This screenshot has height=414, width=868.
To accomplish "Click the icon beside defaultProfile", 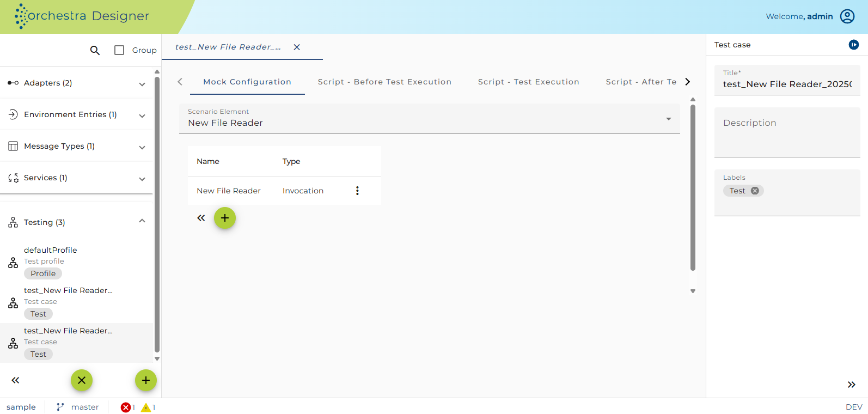I will [13, 263].
